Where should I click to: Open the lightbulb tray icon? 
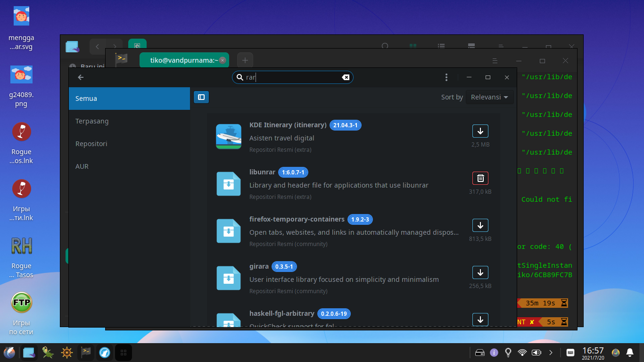click(x=508, y=352)
